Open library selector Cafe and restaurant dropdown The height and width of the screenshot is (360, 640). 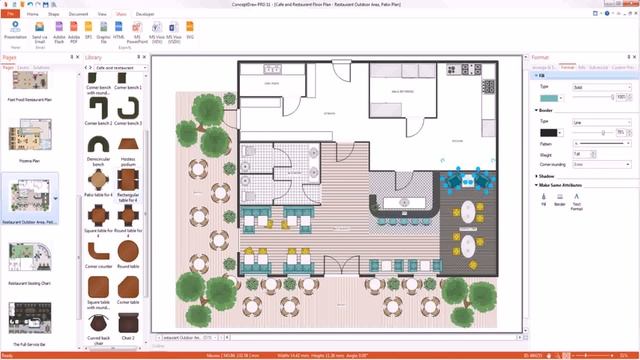(x=121, y=68)
